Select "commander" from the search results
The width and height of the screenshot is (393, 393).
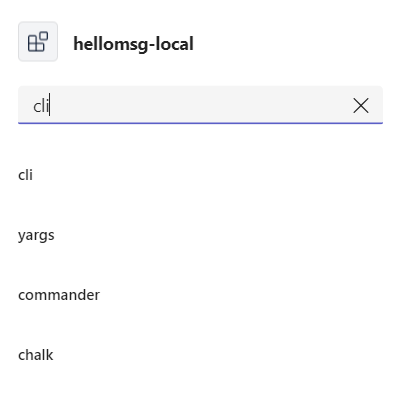point(59,295)
